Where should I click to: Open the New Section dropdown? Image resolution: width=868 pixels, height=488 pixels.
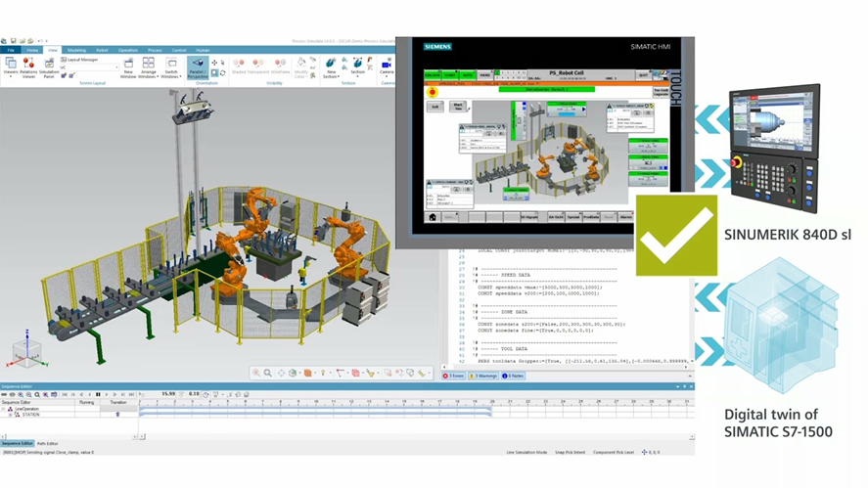click(331, 67)
